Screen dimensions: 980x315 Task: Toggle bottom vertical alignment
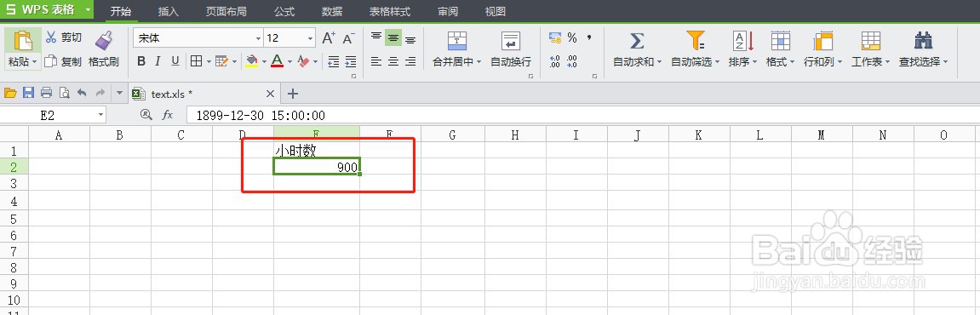410,39
